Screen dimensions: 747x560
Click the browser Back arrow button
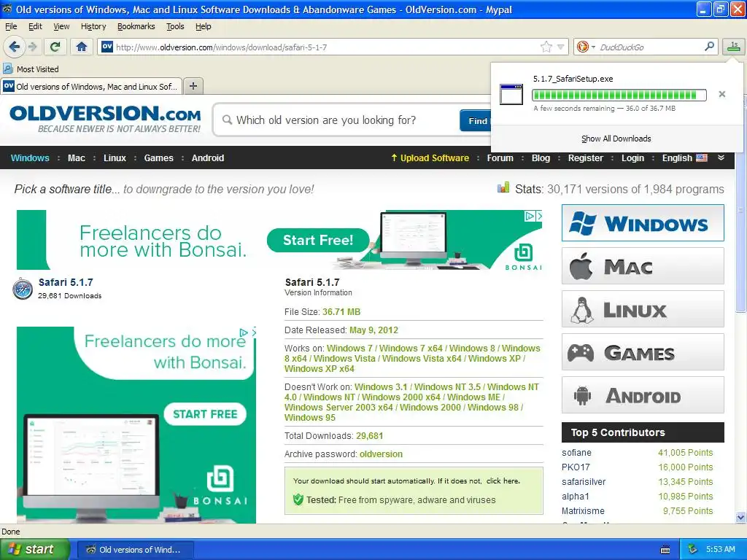(14, 47)
